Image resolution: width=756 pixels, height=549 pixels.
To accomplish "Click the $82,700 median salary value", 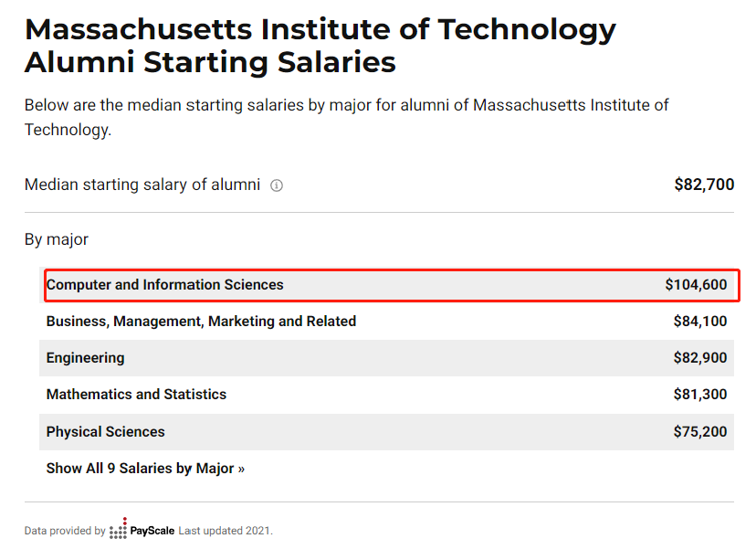I will coord(704,185).
